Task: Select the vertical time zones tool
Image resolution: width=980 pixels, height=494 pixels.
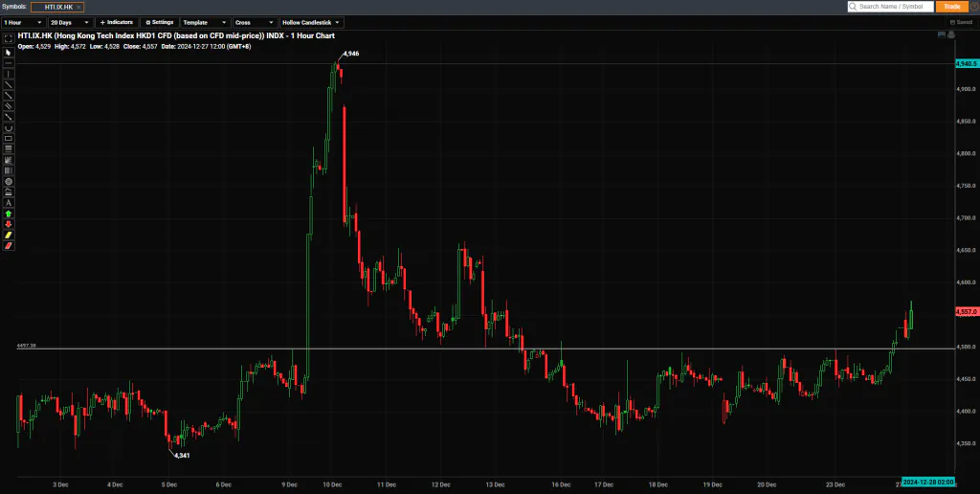Action: tap(9, 170)
